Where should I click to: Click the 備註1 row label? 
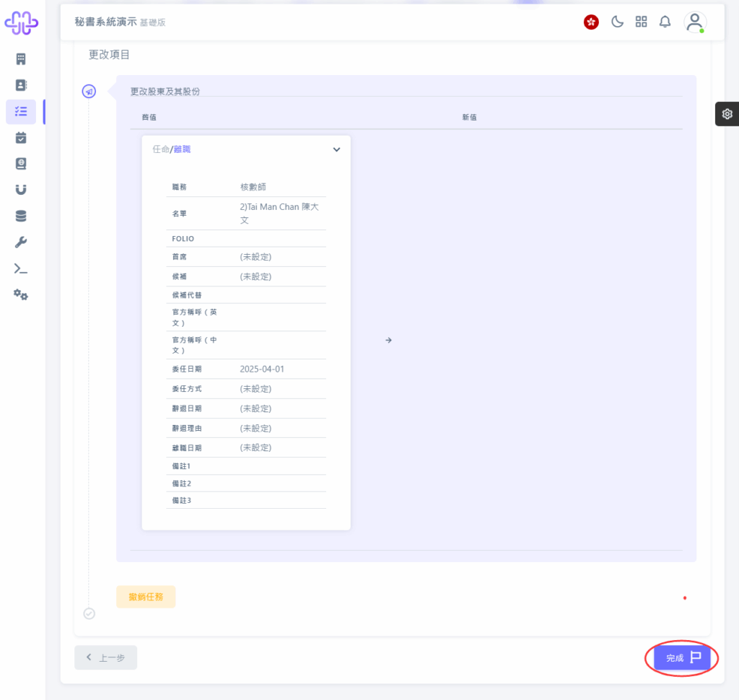pos(181,466)
